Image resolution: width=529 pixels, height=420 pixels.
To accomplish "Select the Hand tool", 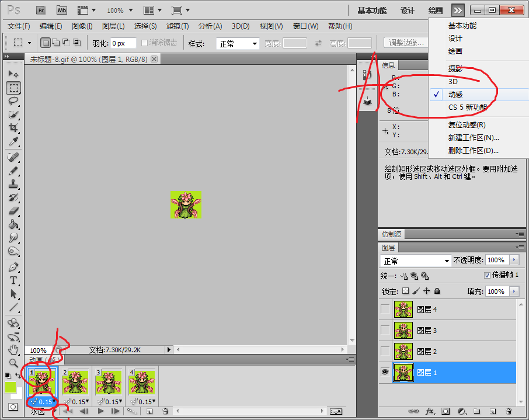I will click(x=13, y=350).
